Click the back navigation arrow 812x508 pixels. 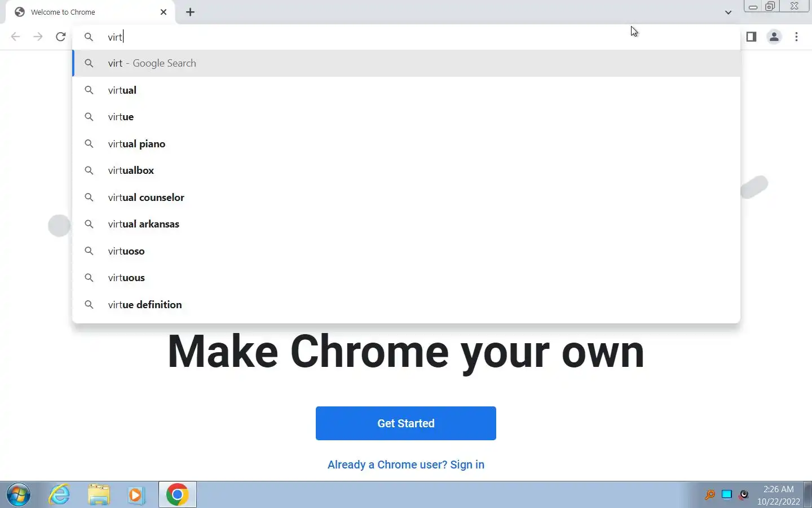point(15,37)
